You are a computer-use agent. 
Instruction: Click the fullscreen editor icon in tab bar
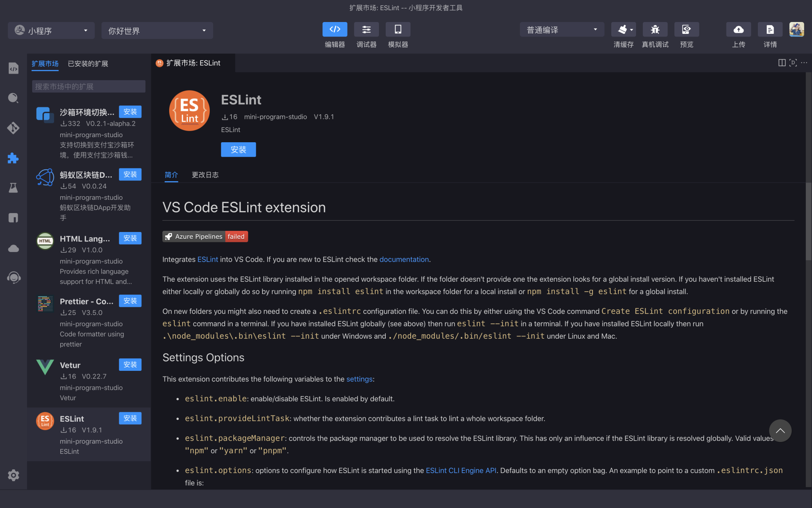[793, 63]
